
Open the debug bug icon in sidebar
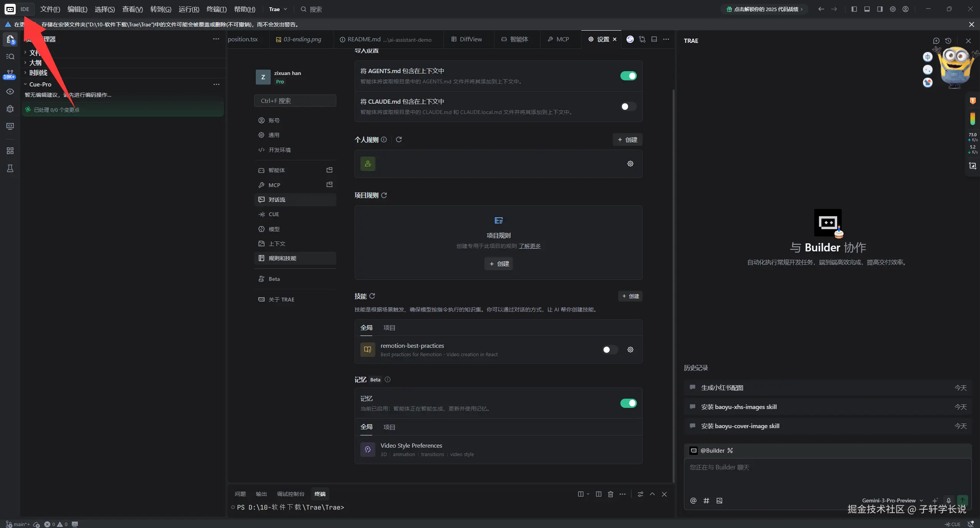coord(10,109)
